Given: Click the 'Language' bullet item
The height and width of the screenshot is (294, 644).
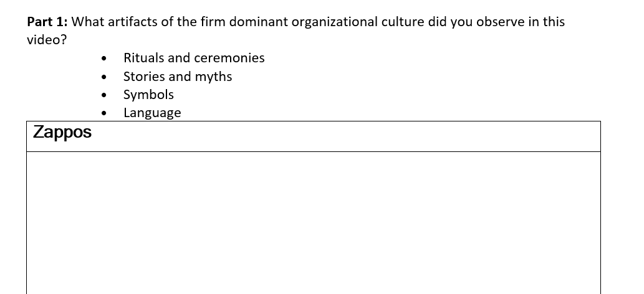Looking at the screenshot, I should pyautogui.click(x=152, y=113).
